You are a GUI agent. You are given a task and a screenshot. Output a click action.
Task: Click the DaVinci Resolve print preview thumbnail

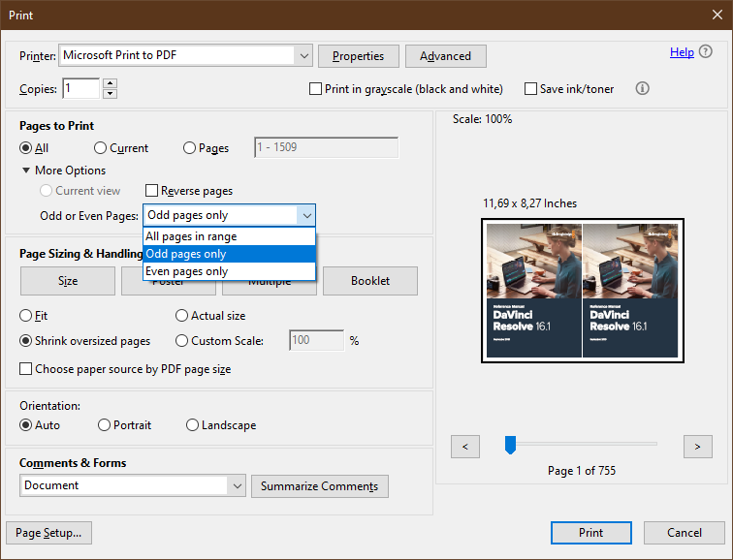pyautogui.click(x=582, y=290)
